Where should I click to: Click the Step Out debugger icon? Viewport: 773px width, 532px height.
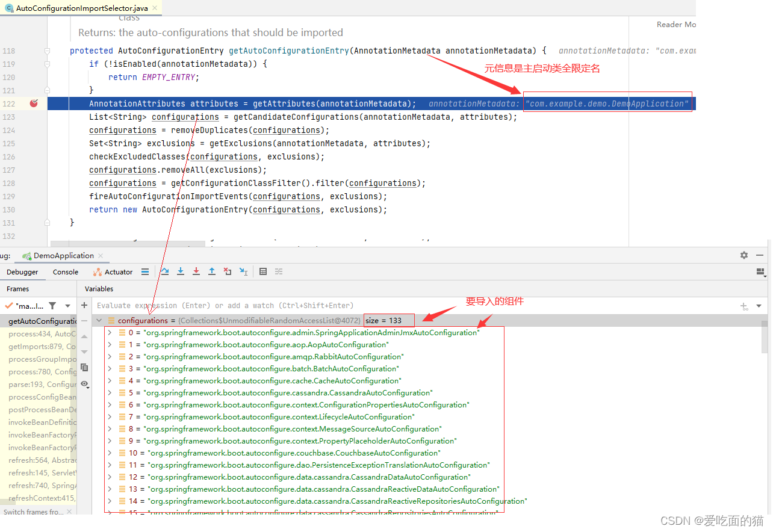[211, 271]
